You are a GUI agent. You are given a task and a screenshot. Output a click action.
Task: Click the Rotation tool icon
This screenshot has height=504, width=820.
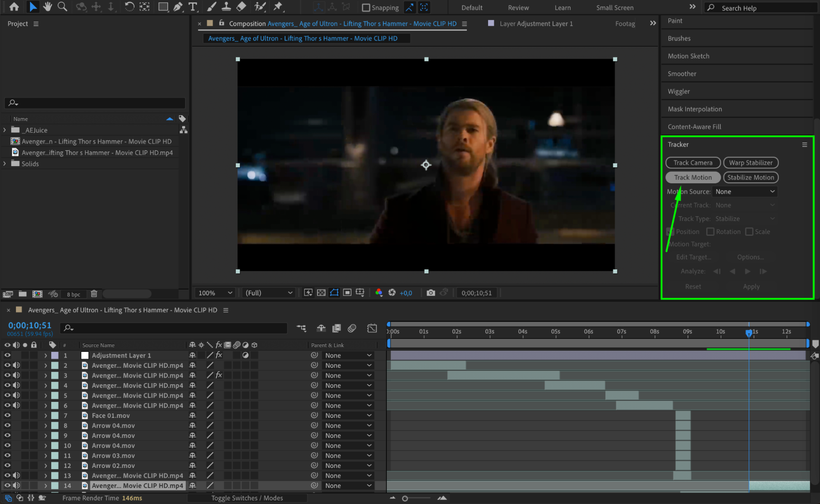tap(129, 7)
